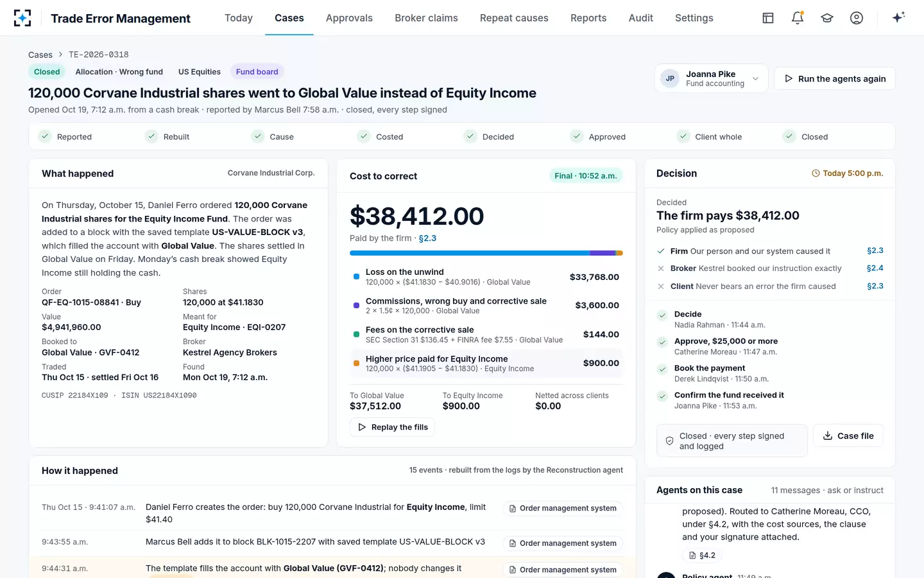Switch to the Today tab
Image resolution: width=924 pixels, height=578 pixels.
239,18
